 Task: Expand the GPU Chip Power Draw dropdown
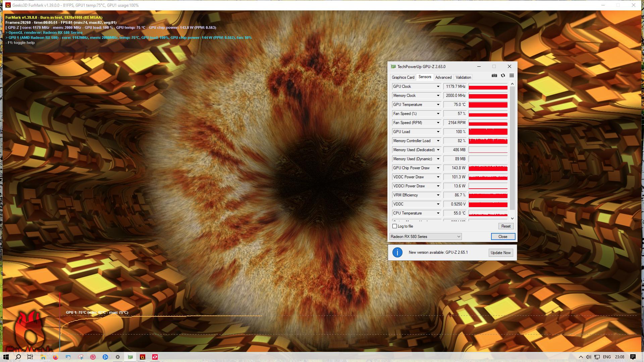pyautogui.click(x=438, y=168)
